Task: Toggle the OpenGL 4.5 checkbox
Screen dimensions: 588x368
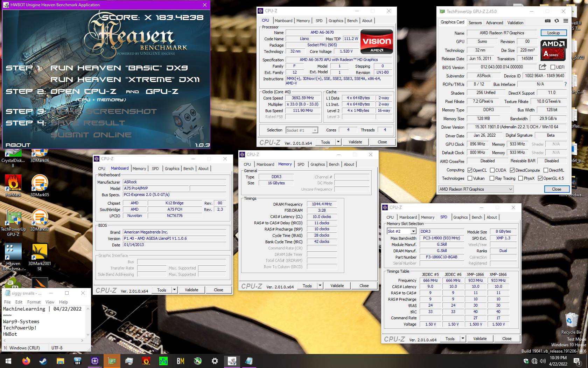Action: coord(540,178)
